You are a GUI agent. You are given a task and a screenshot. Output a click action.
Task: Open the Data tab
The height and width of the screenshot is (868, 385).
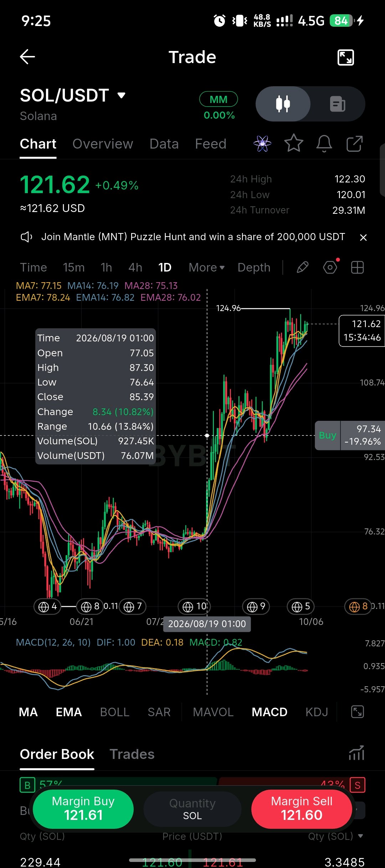(164, 144)
